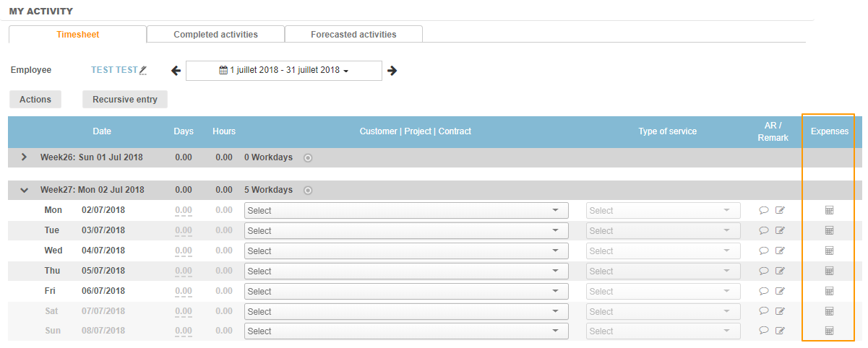868x348 pixels.
Task: Click the Actions button
Action: (35, 100)
